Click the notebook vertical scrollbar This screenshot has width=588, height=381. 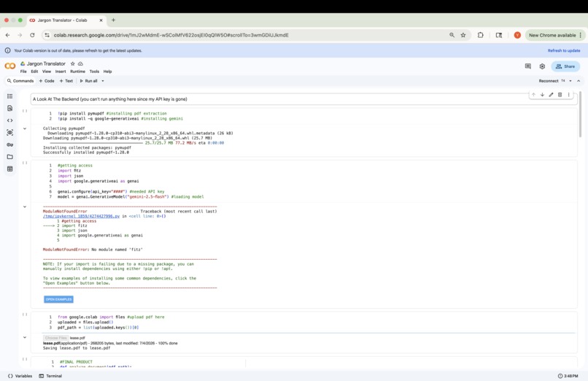pos(580,115)
